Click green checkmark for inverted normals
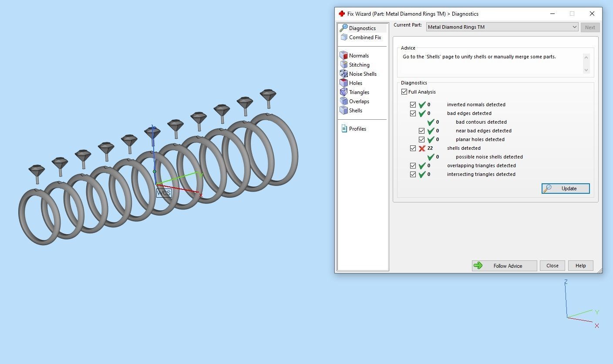Screen dimensions: 613x364 422,105
